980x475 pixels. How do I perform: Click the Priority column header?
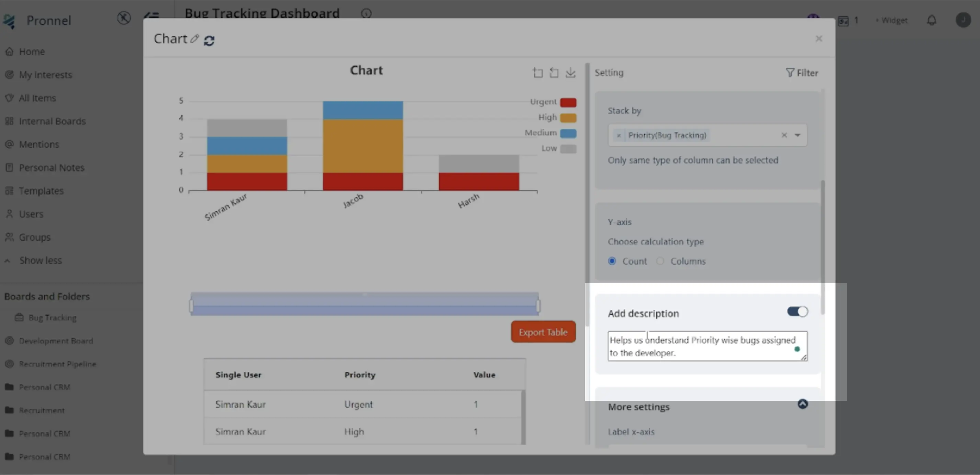click(360, 375)
